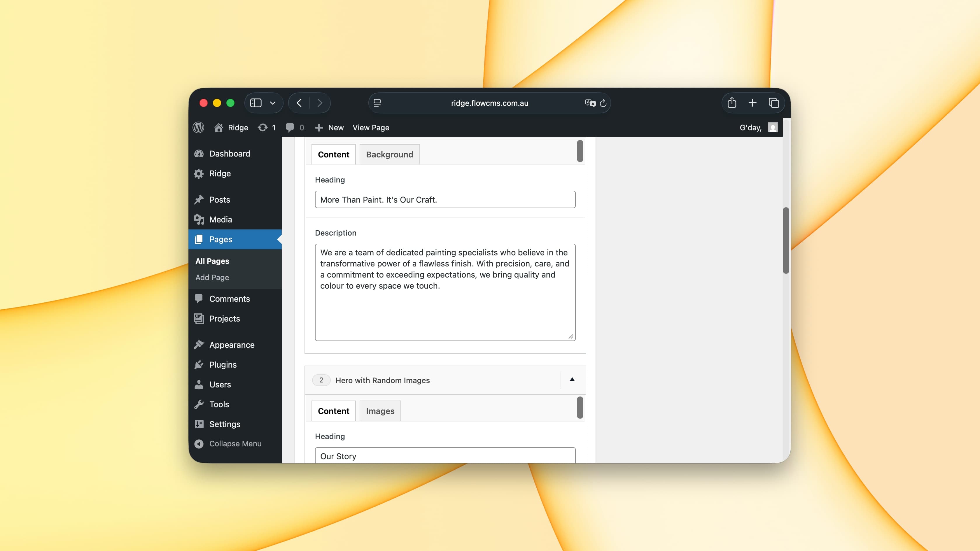980x551 pixels.
Task: Reload the page with refresh icon
Action: 603,103
